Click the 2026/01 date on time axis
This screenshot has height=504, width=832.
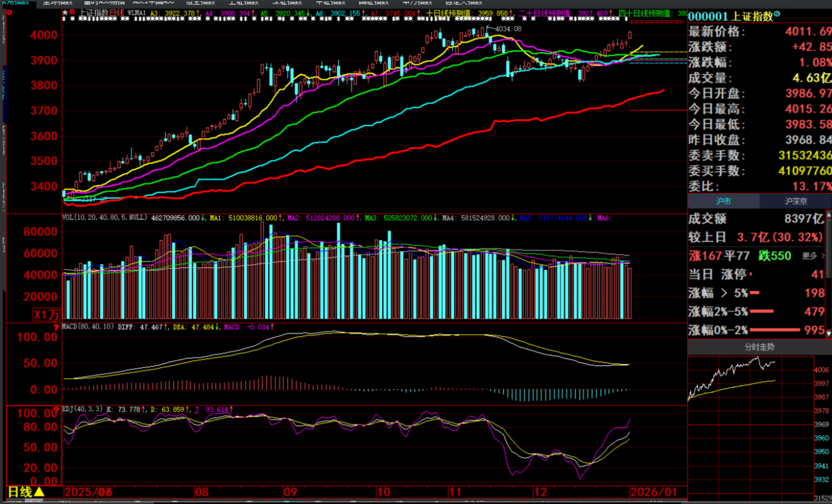click(654, 492)
